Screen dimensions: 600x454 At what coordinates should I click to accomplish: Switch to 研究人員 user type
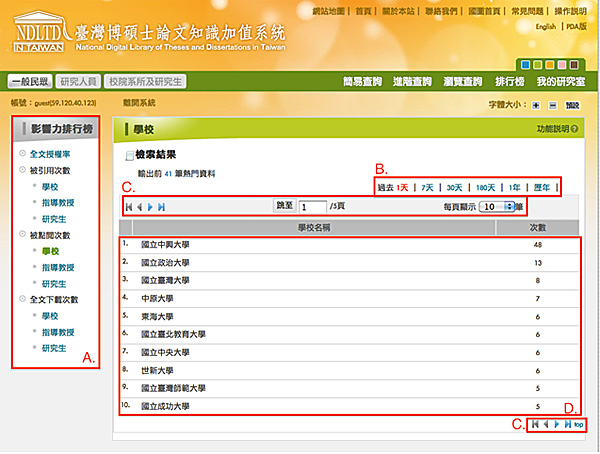tap(78, 82)
